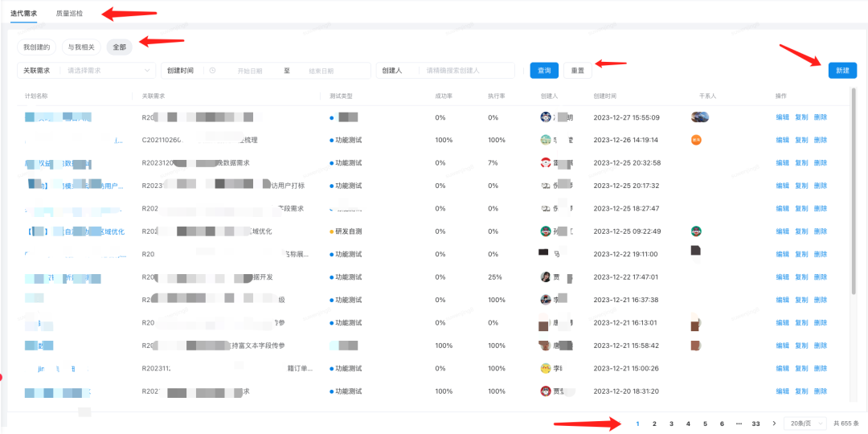This screenshot has width=868, height=434.
Task: Click the 25% 执行率 value
Action: point(495,276)
